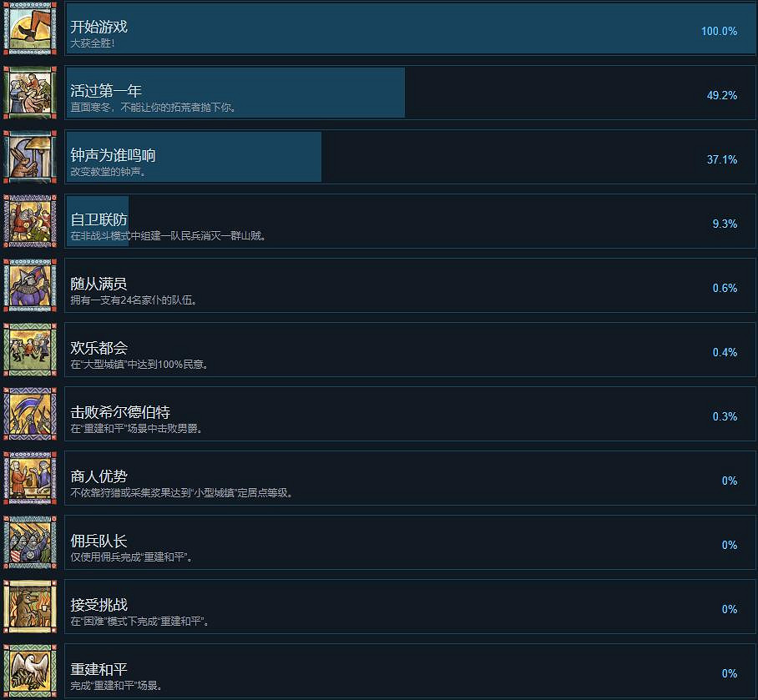This screenshot has width=758, height=700.
Task: Select the 随从满员 achievement row
Action: pos(410,285)
